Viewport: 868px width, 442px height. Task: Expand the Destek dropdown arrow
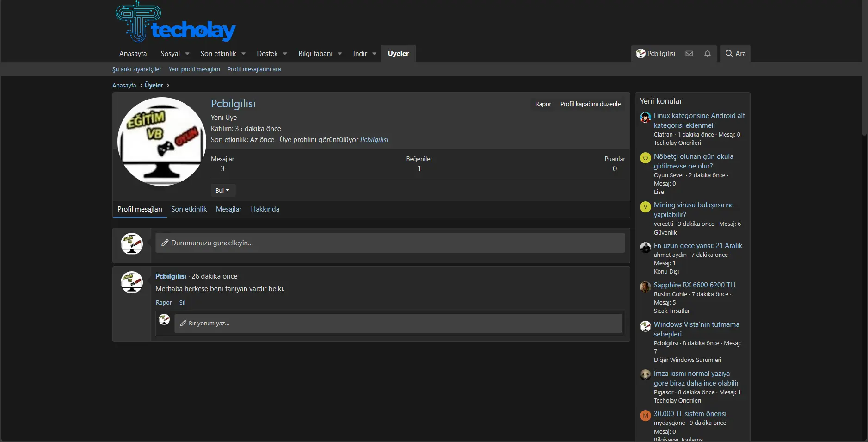285,54
